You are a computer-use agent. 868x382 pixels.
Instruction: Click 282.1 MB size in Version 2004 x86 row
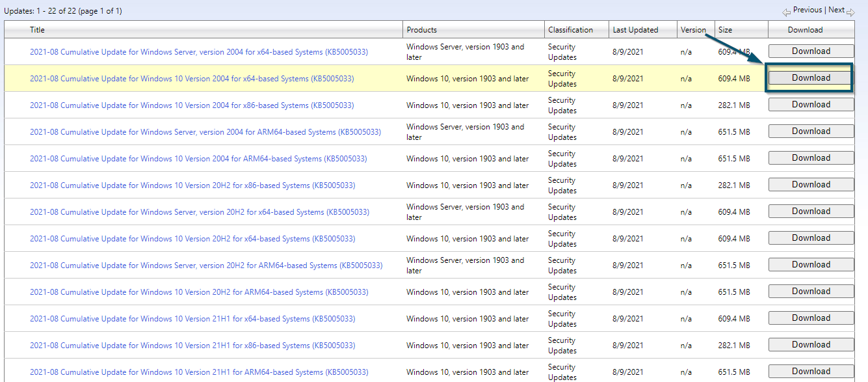734,105
